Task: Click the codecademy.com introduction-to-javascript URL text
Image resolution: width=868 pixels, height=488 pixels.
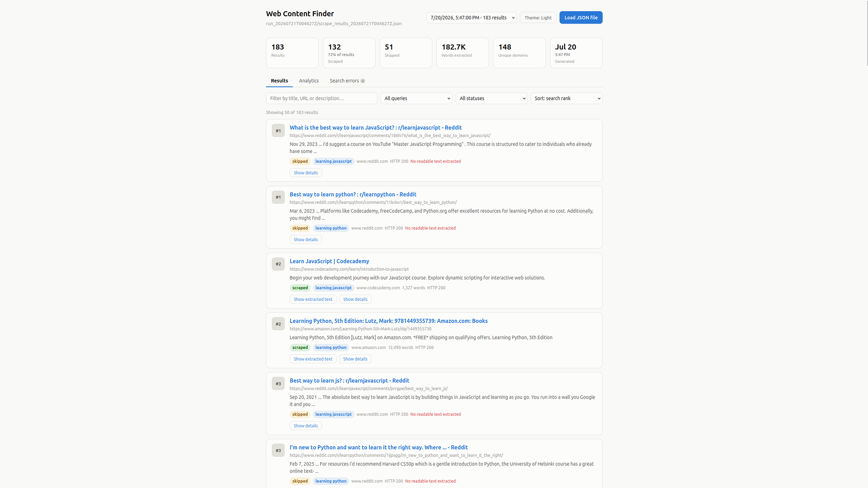Action: tap(349, 269)
